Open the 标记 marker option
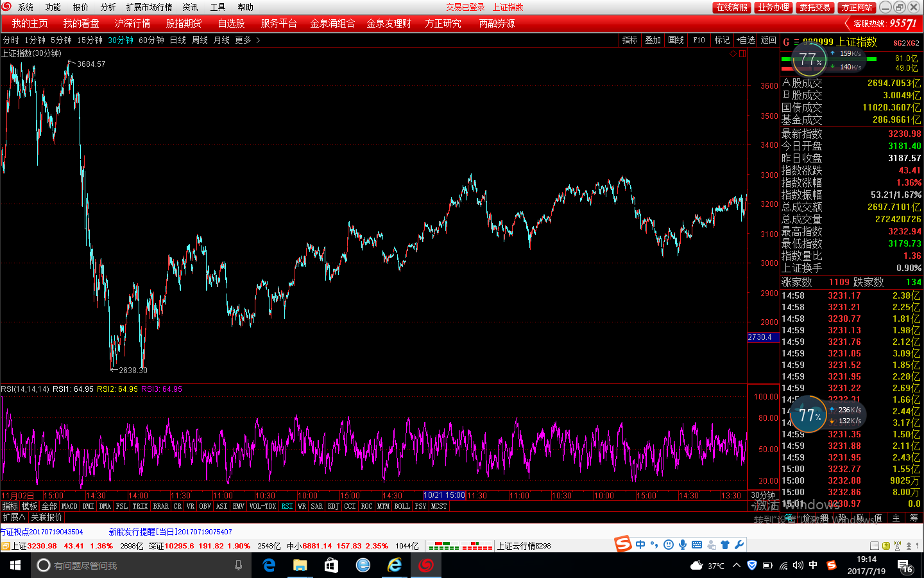This screenshot has height=578, width=924. coord(722,40)
